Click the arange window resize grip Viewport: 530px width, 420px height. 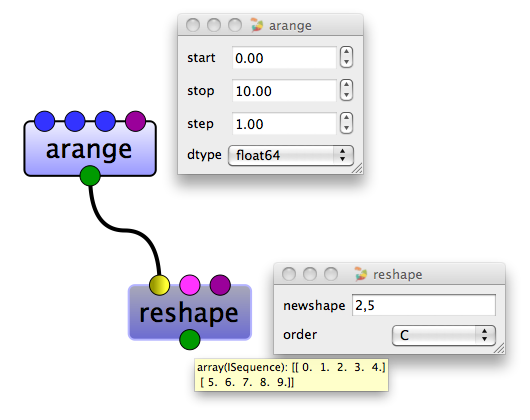[358, 168]
